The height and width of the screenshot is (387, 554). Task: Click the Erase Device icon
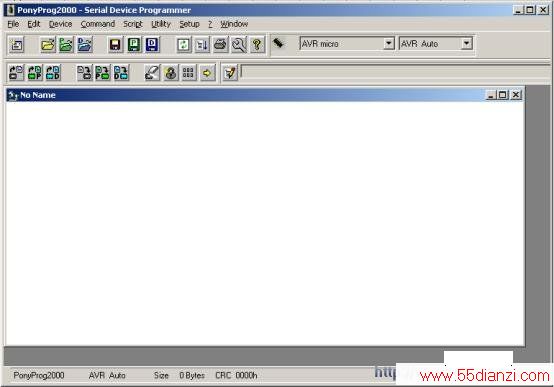pos(152,73)
